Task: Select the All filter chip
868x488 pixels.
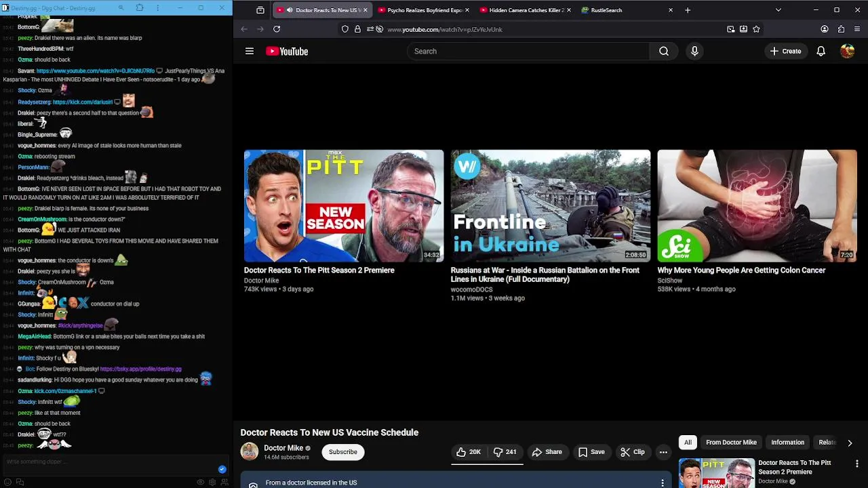Action: (x=688, y=443)
